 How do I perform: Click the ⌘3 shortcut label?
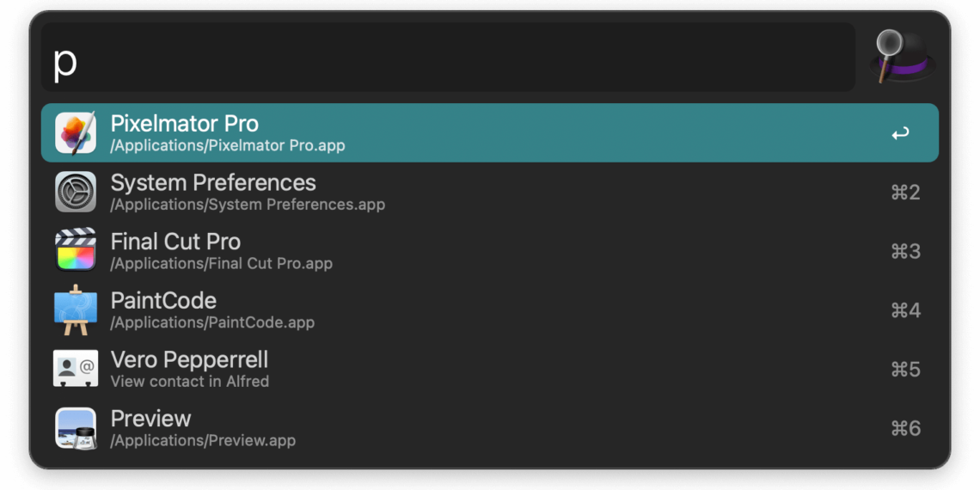pyautogui.click(x=905, y=251)
